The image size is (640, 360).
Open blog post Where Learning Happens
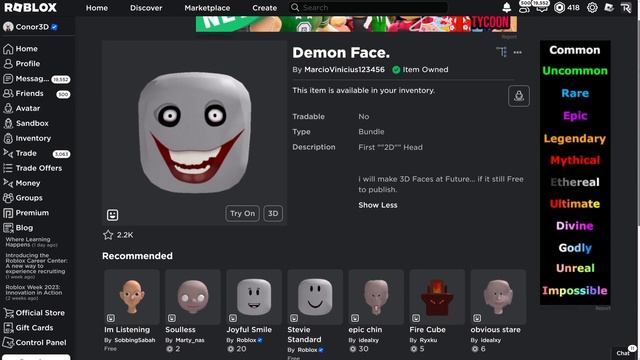tap(31, 242)
